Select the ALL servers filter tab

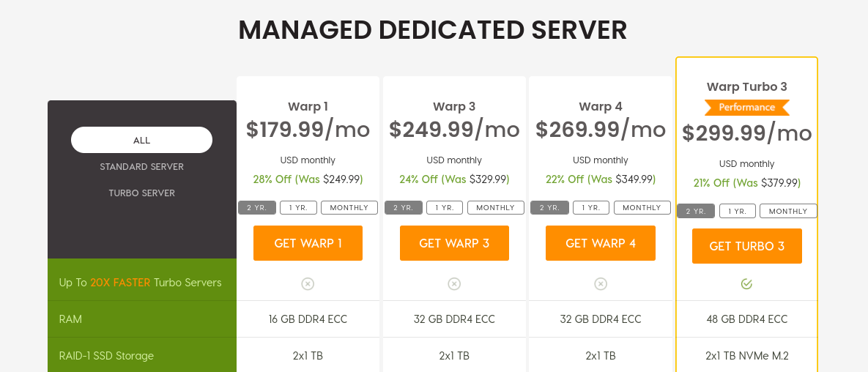[141, 140]
